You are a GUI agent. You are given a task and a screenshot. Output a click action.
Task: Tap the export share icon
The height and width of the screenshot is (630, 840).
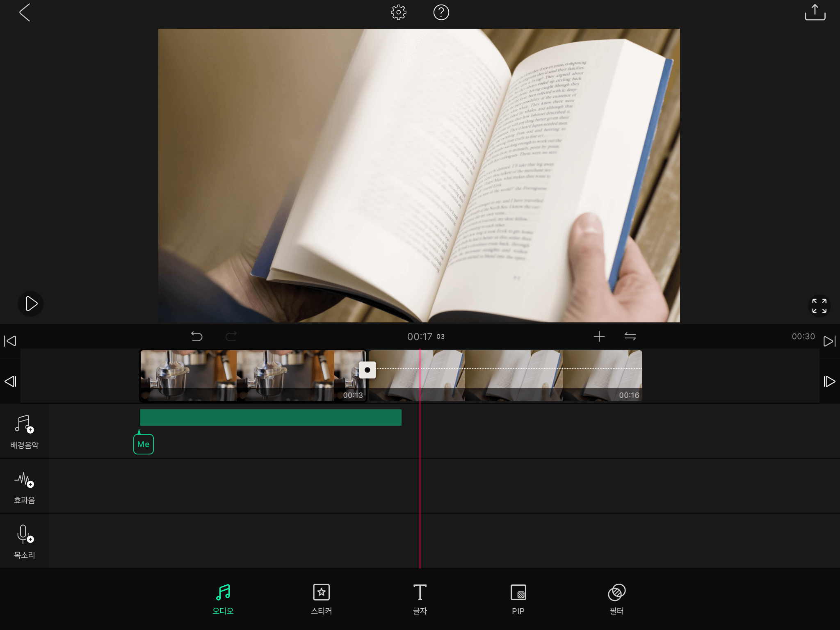815,13
